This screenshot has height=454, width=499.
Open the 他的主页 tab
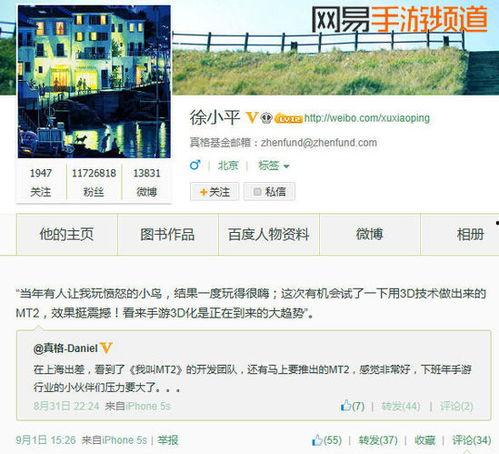tap(67, 235)
